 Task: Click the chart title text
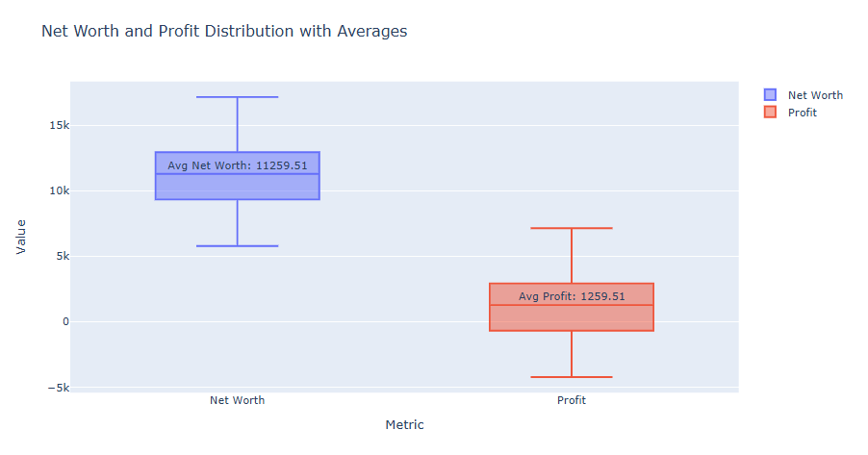[224, 32]
